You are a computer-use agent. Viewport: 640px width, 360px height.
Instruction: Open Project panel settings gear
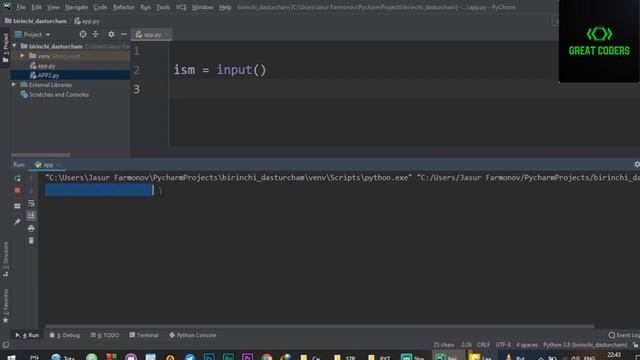[111, 34]
